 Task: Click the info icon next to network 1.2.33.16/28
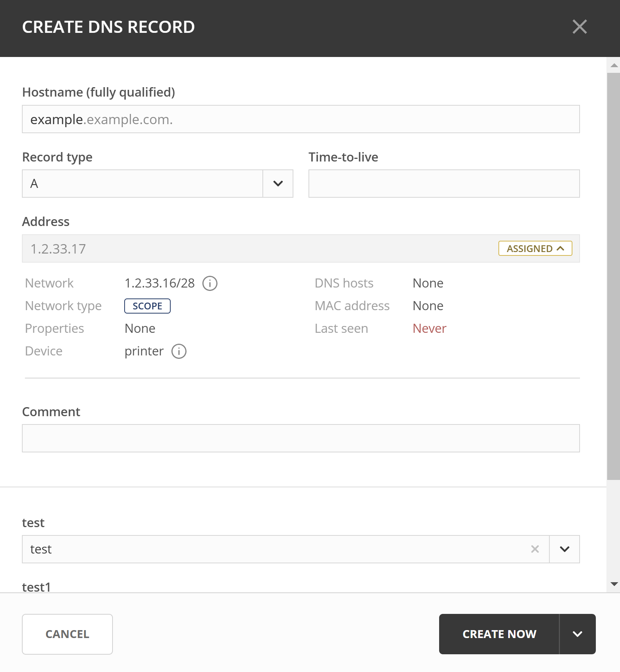coord(210,283)
